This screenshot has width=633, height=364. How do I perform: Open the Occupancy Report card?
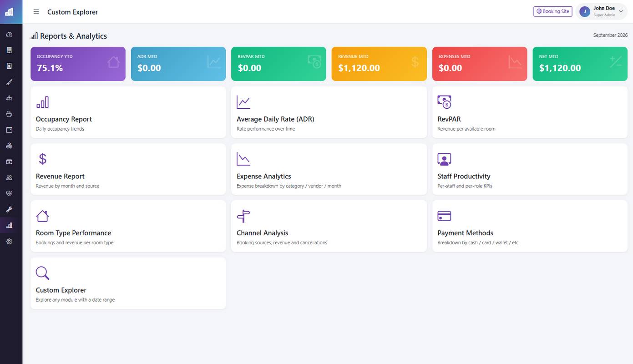click(128, 112)
